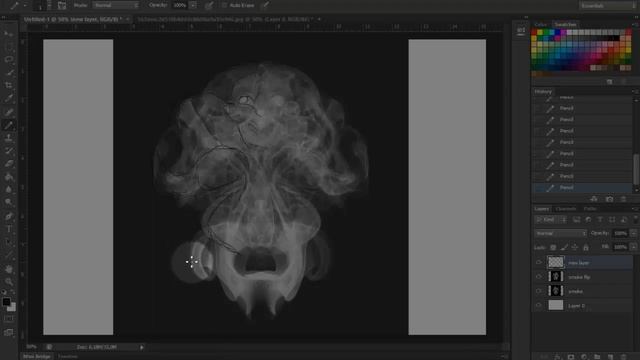Select the Eyedropper tool
The image size is (640, 360).
point(9,99)
